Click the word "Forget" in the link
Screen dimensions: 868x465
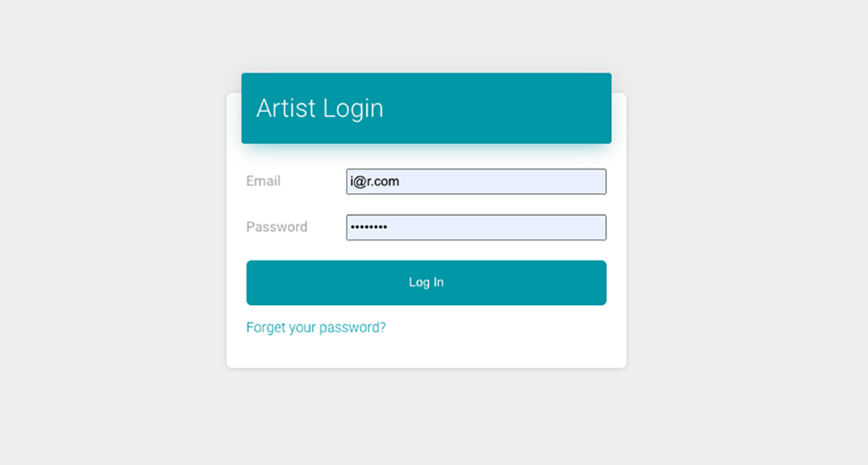(265, 327)
